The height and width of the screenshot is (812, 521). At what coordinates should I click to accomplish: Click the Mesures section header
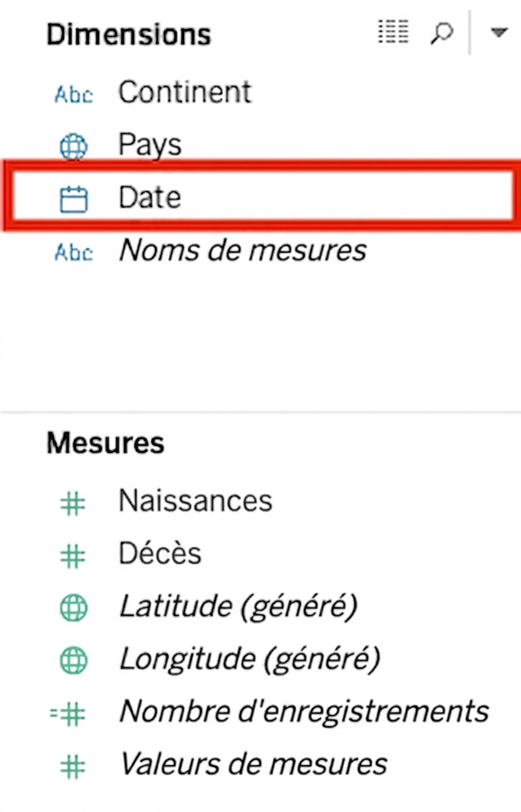tap(105, 443)
